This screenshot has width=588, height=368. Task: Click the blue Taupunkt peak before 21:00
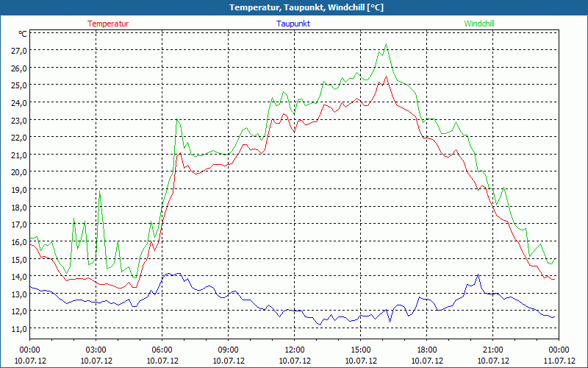[x=478, y=275]
